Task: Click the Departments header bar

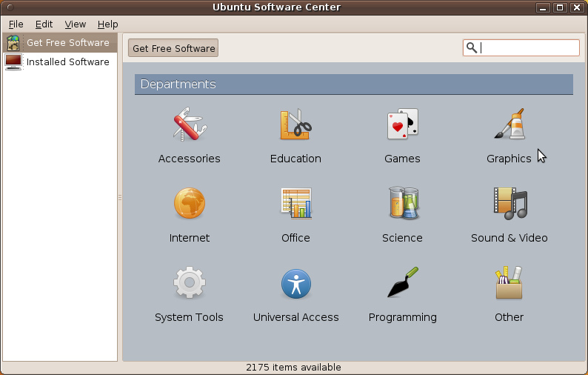Action: pyautogui.click(x=354, y=84)
